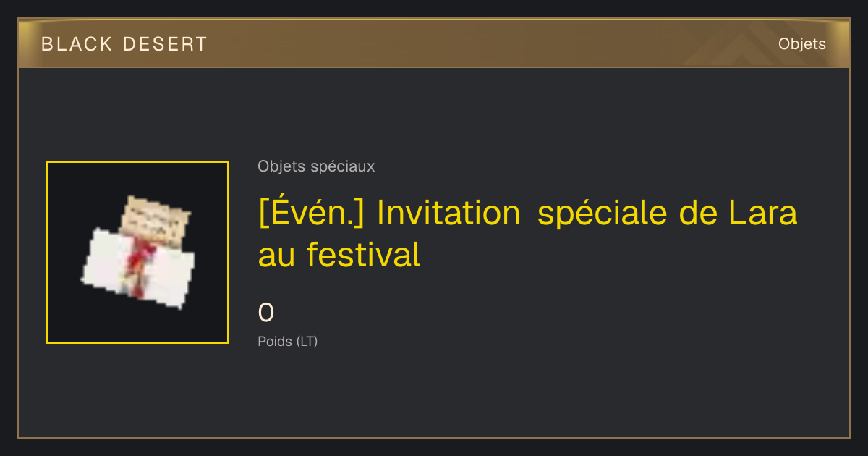
Task: Click the item title starting with [Évén.]
Action: 527,234
